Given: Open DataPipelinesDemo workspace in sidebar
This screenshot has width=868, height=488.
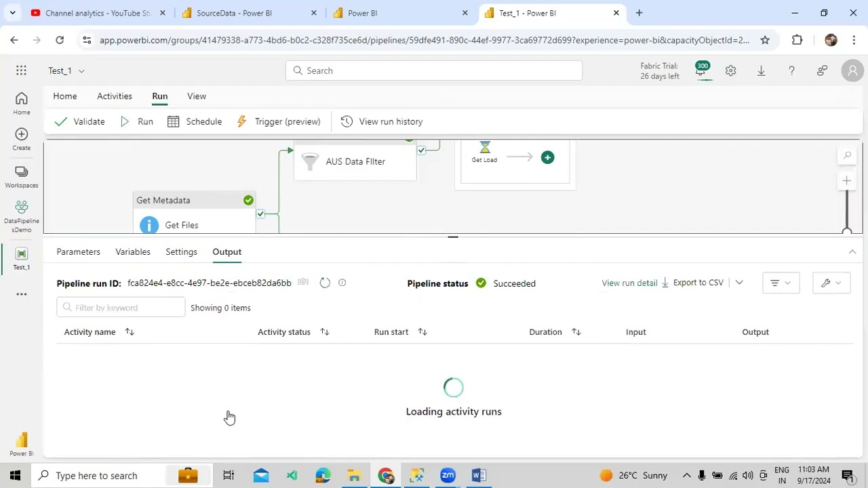Looking at the screenshot, I should coord(21,216).
